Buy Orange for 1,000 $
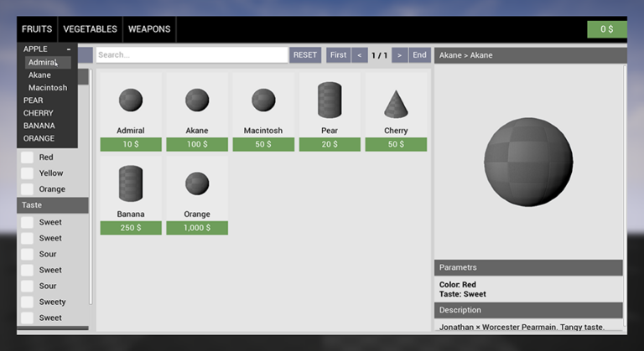This screenshot has width=644, height=351. click(x=197, y=228)
